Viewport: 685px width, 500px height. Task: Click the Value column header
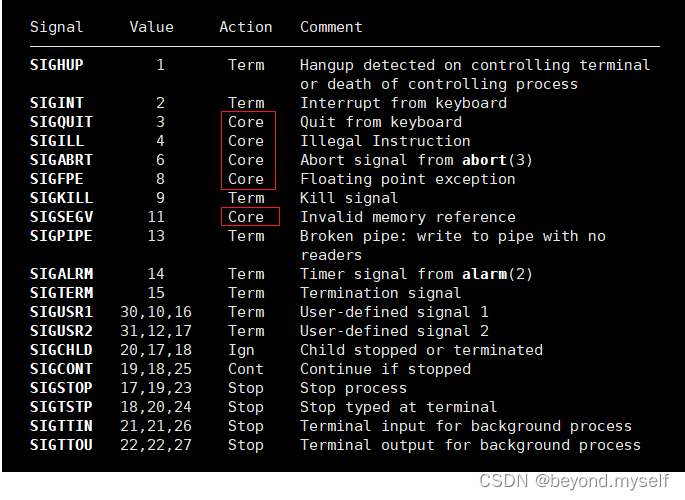pos(151,27)
